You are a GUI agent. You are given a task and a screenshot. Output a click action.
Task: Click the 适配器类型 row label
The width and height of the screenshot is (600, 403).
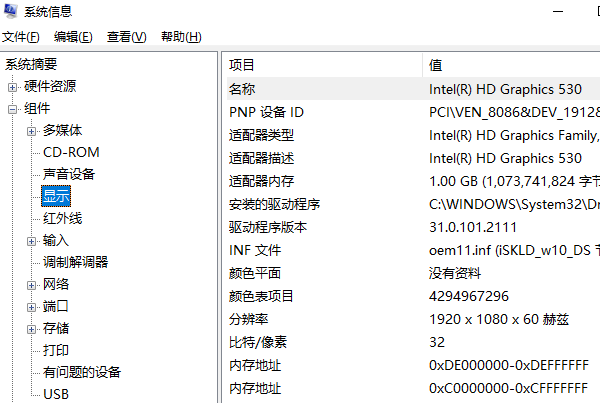261,135
